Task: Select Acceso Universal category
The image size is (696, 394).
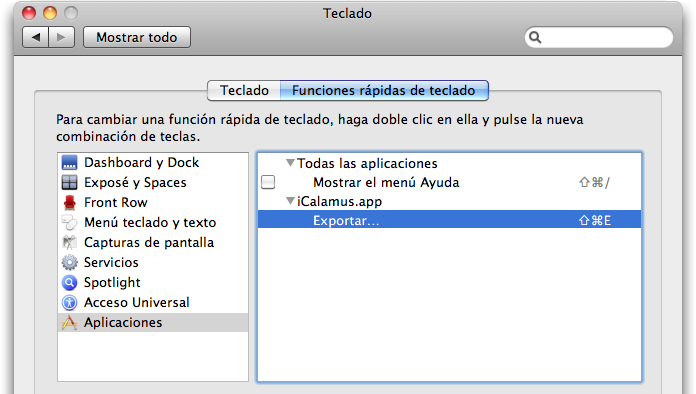Action: [x=153, y=302]
